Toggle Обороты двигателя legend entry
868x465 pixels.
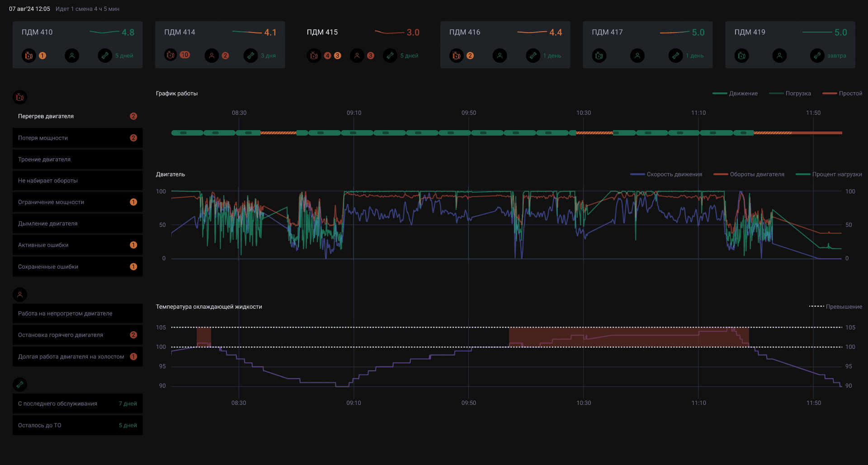[x=749, y=174]
